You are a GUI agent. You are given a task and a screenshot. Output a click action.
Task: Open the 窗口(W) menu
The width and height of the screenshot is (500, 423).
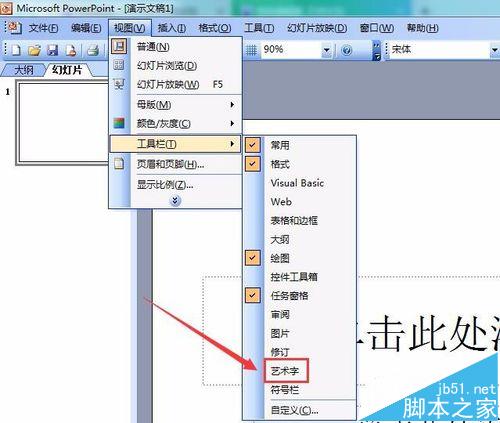pyautogui.click(x=377, y=28)
